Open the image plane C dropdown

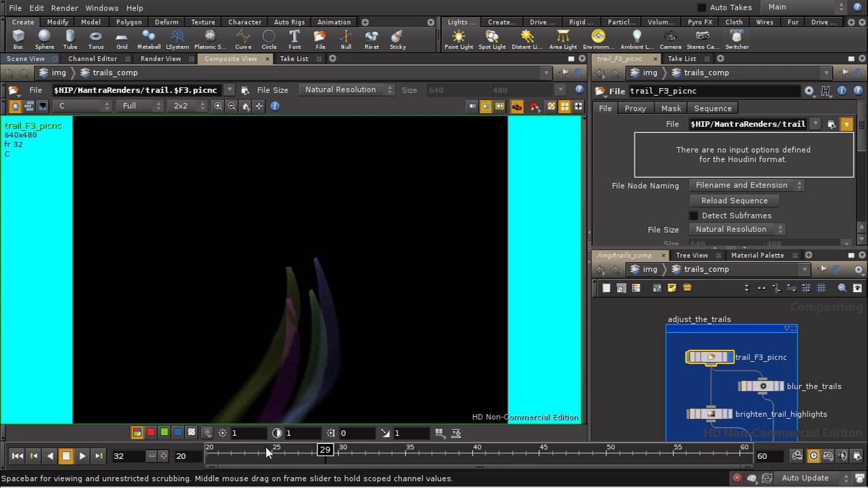83,106
